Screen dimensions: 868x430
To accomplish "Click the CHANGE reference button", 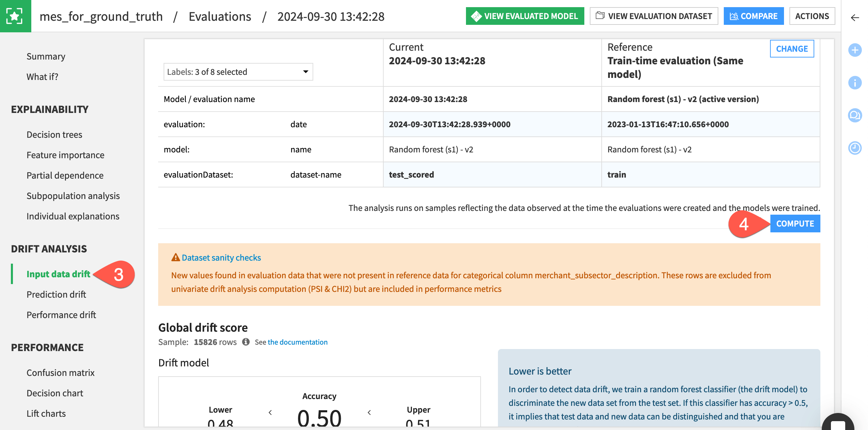I will 792,48.
